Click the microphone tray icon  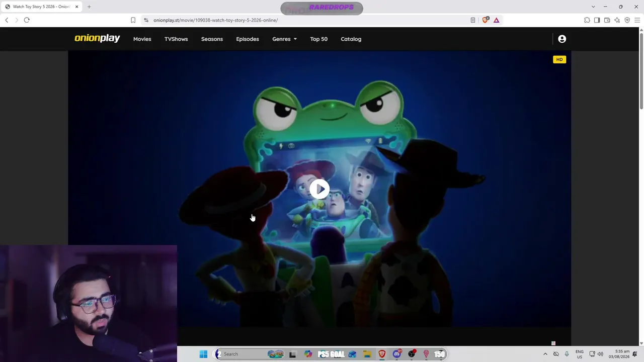[567, 354]
